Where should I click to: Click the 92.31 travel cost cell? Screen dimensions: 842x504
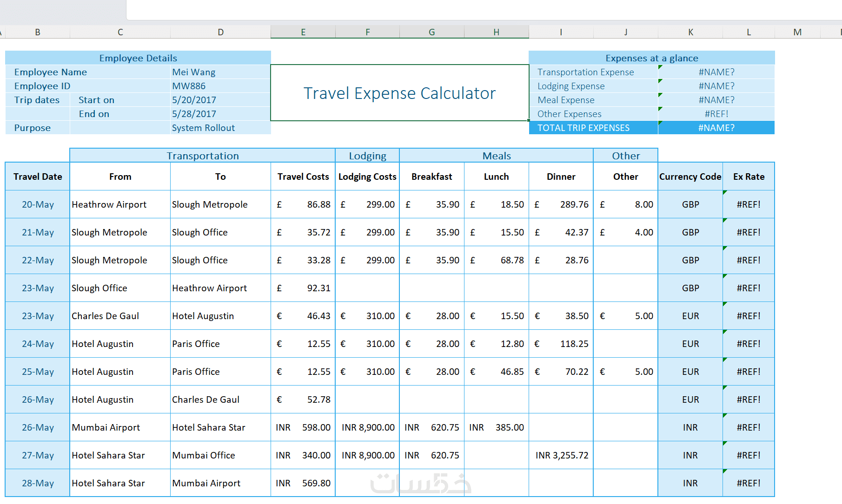(x=303, y=288)
